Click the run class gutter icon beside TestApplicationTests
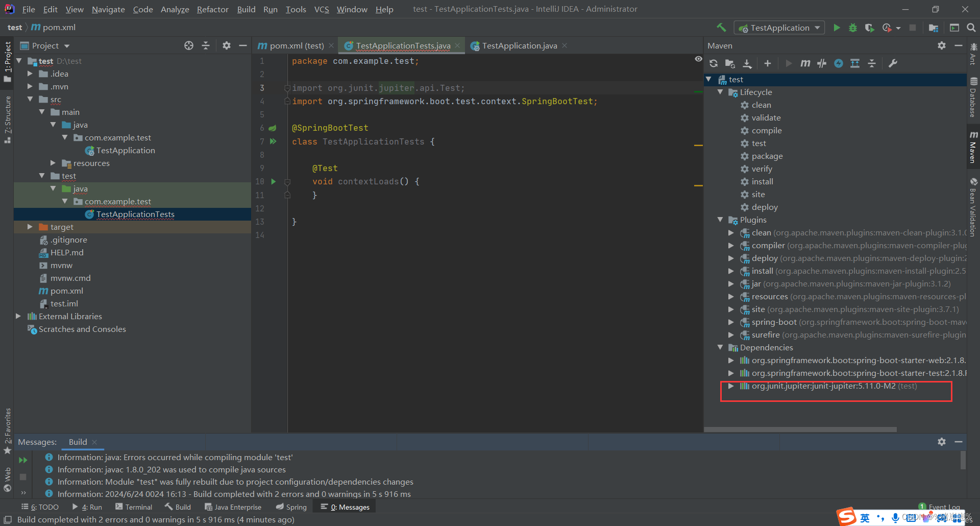This screenshot has width=980, height=526. pos(273,141)
